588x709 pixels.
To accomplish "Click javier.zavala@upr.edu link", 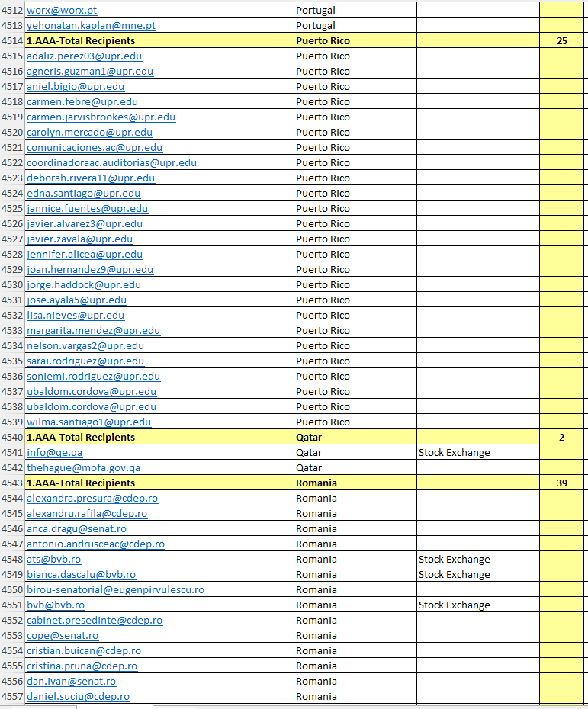I will [79, 239].
